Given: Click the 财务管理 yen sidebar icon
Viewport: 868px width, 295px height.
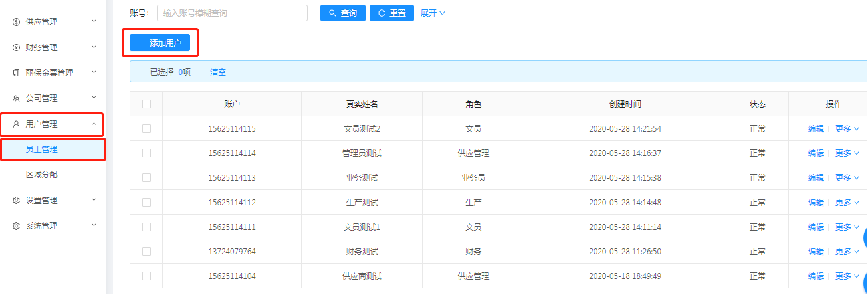Looking at the screenshot, I should click(x=16, y=47).
